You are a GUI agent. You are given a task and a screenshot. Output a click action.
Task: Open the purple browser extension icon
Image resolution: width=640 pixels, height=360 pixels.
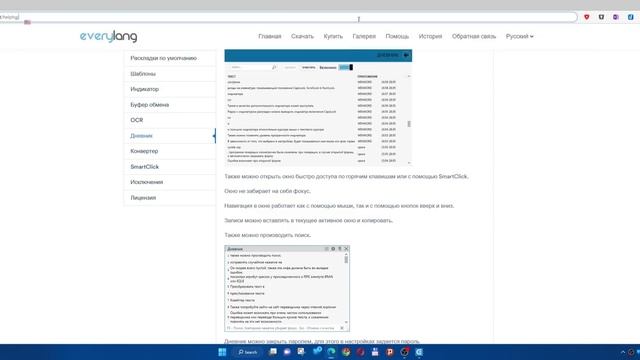coord(616,17)
